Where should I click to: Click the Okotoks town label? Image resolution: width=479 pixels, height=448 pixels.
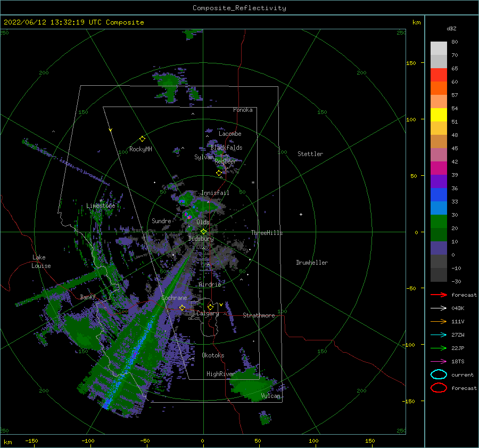(x=213, y=355)
